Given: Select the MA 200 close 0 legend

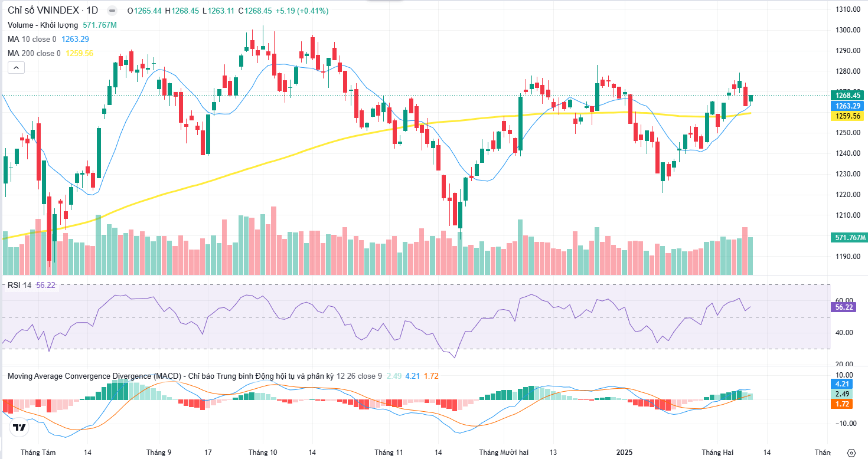Looking at the screenshot, I should pyautogui.click(x=34, y=53).
